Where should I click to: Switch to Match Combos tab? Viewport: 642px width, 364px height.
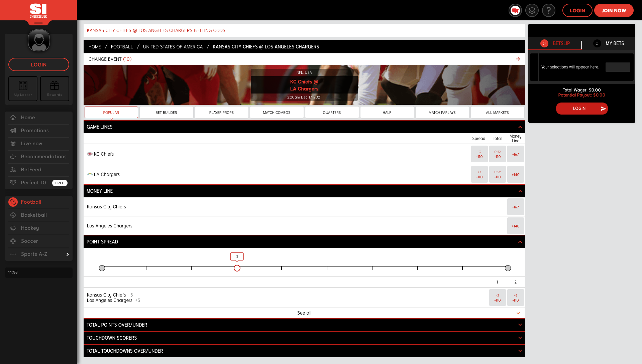[x=277, y=113]
